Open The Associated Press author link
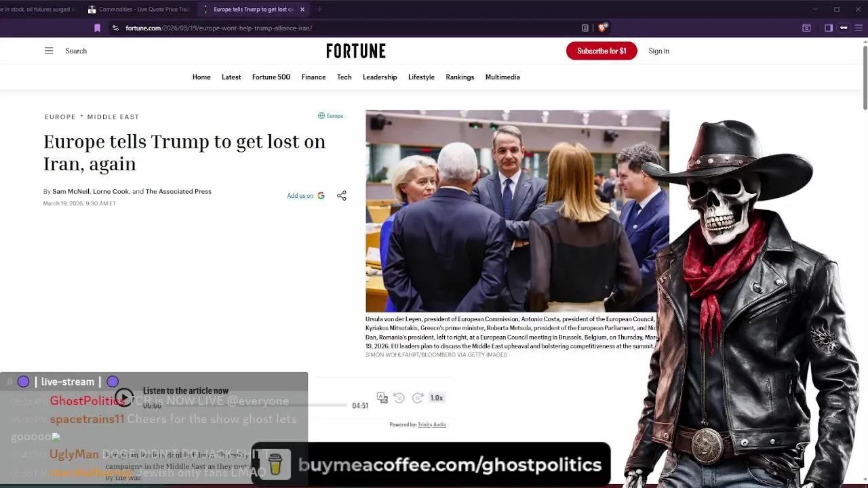 click(178, 192)
